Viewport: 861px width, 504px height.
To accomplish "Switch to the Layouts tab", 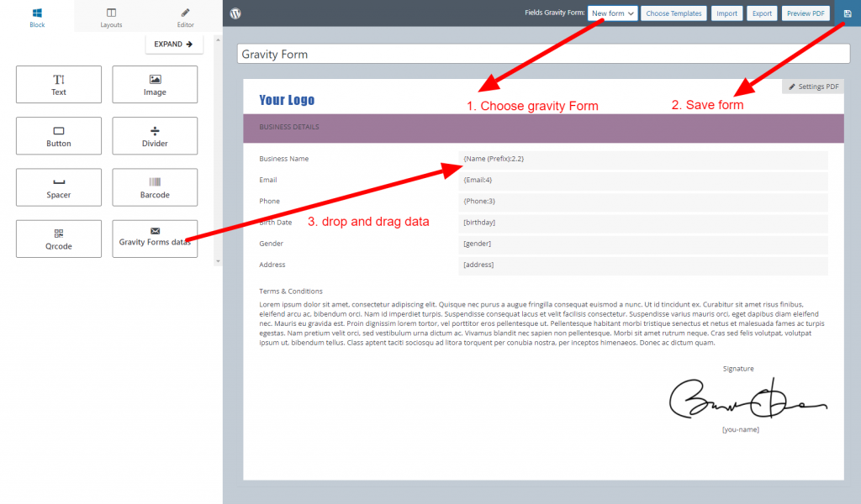I will click(111, 17).
